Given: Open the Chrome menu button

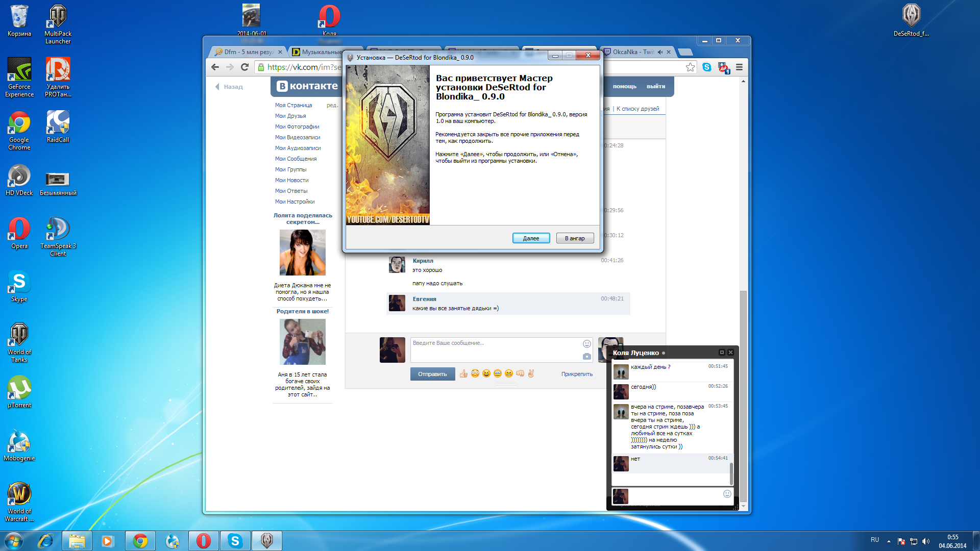Looking at the screenshot, I should (739, 67).
